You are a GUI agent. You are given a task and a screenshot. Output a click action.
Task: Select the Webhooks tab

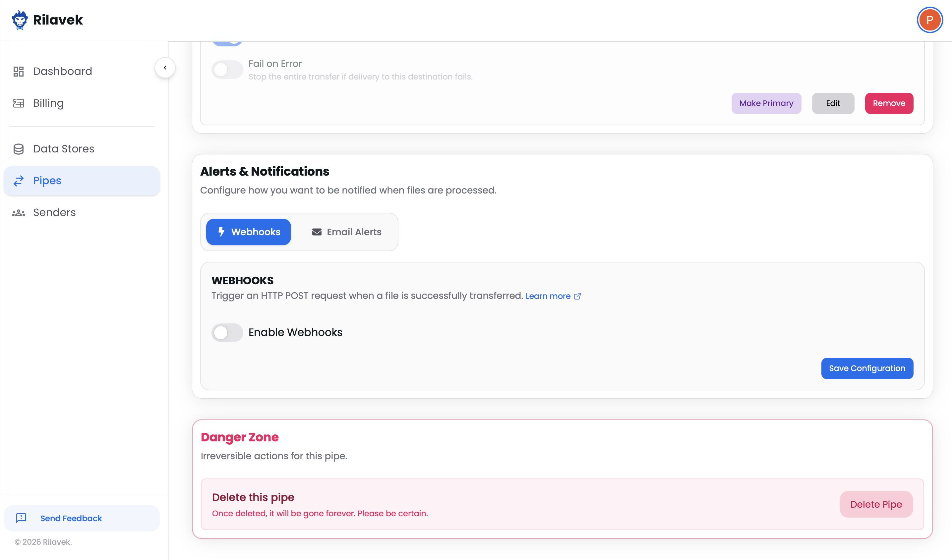click(x=249, y=232)
